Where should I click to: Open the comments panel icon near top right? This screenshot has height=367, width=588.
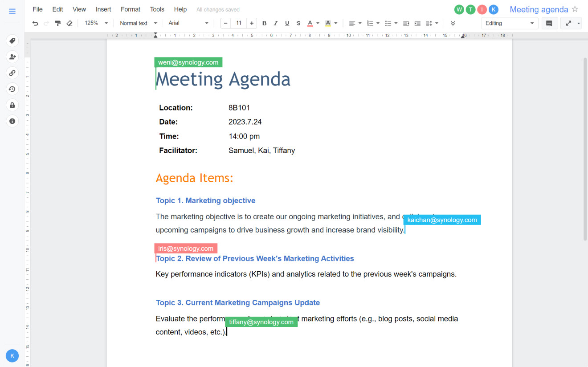(x=550, y=23)
